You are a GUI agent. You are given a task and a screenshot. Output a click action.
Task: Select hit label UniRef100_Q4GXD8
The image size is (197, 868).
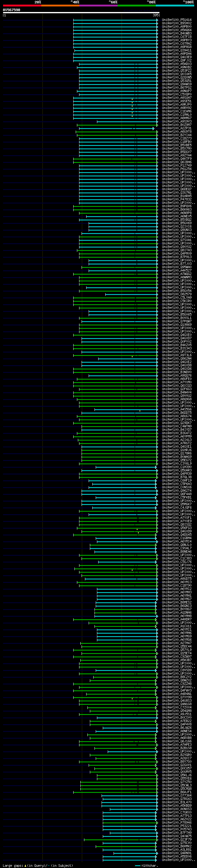point(177,365)
